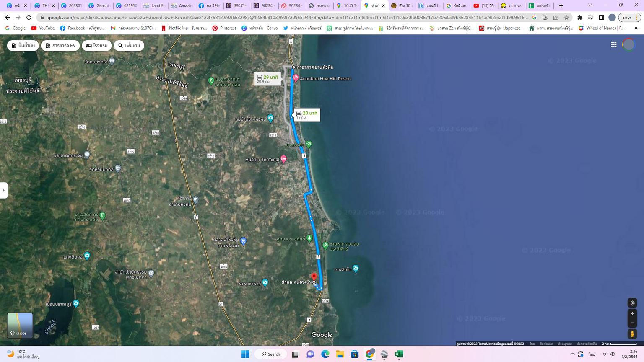Click the ท่าอากาศยานหัวหิน route start point

point(293,67)
